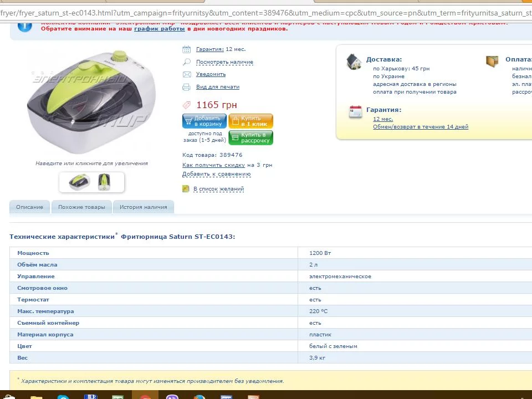Click the оплата при получении товара text
The height and width of the screenshot is (399, 532).
(x=415, y=92)
